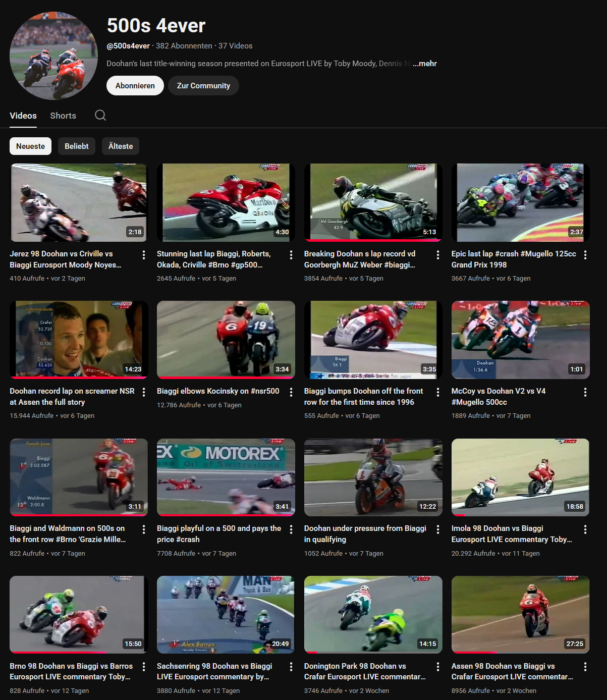Expand channel description with ...mehr
The image size is (607, 700).
pos(424,64)
